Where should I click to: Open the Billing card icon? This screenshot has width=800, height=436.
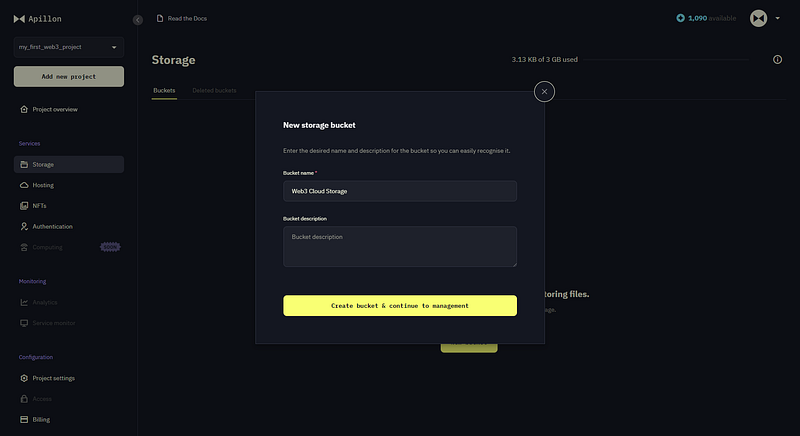click(x=24, y=419)
